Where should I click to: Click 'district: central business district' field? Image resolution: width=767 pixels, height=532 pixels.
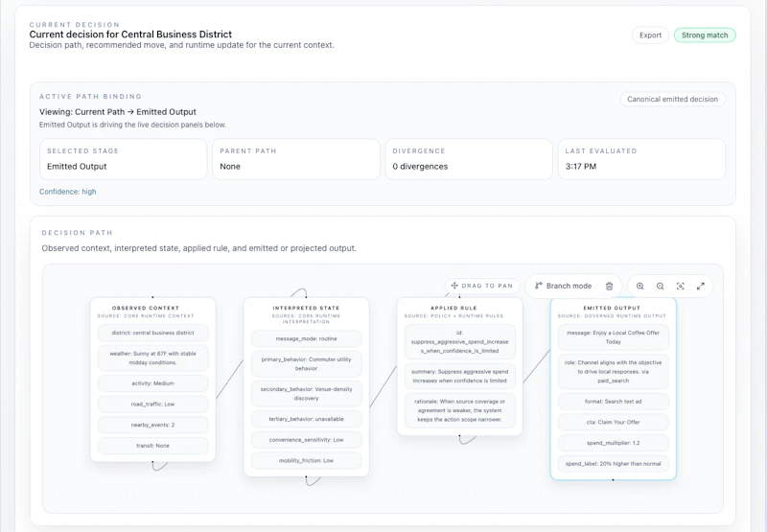tap(152, 333)
